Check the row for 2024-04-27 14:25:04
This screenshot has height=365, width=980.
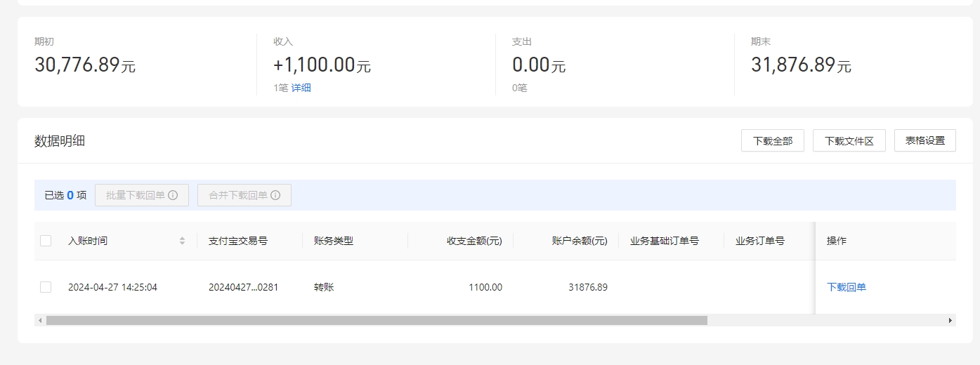46,287
